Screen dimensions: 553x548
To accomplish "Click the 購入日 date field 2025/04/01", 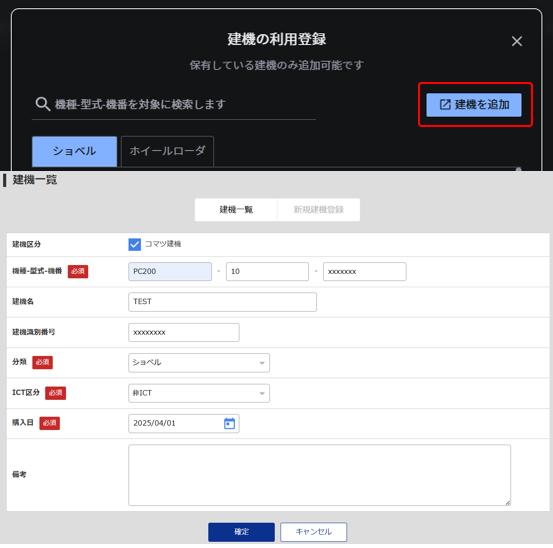I will [184, 424].
